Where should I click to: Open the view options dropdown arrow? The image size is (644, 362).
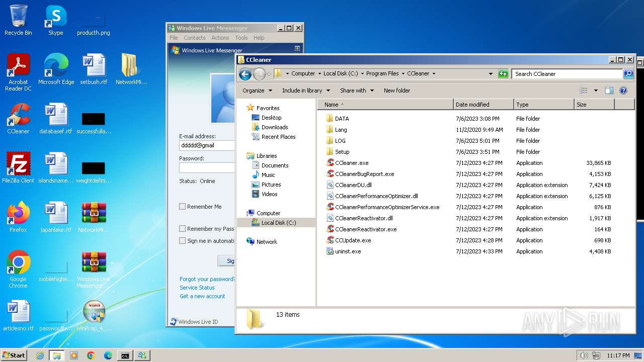pyautogui.click(x=596, y=90)
